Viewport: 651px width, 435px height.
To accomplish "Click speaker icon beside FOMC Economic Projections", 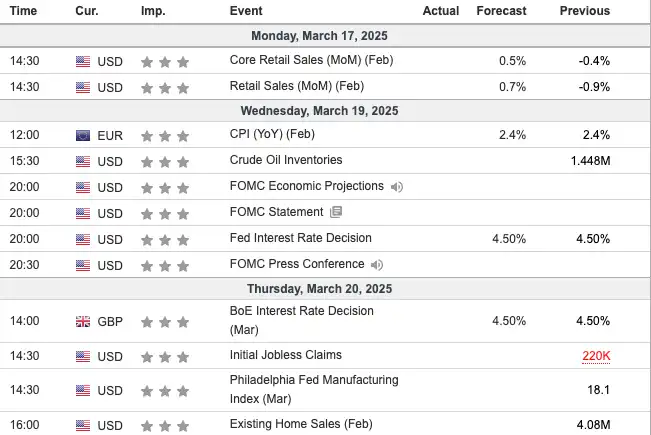I will click(397, 187).
